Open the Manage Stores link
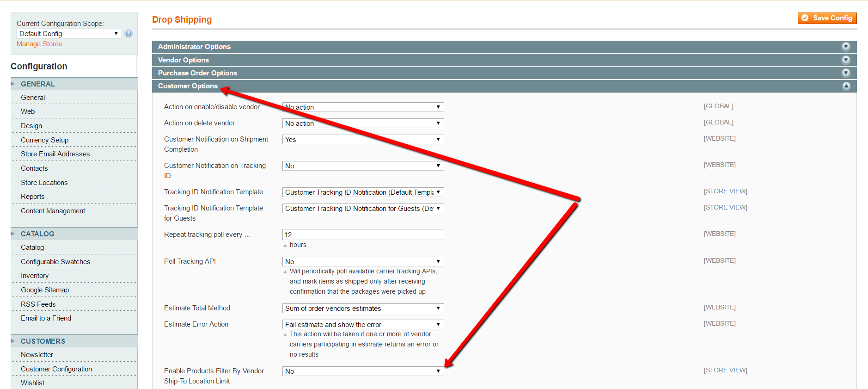This screenshot has height=389, width=868. click(39, 44)
